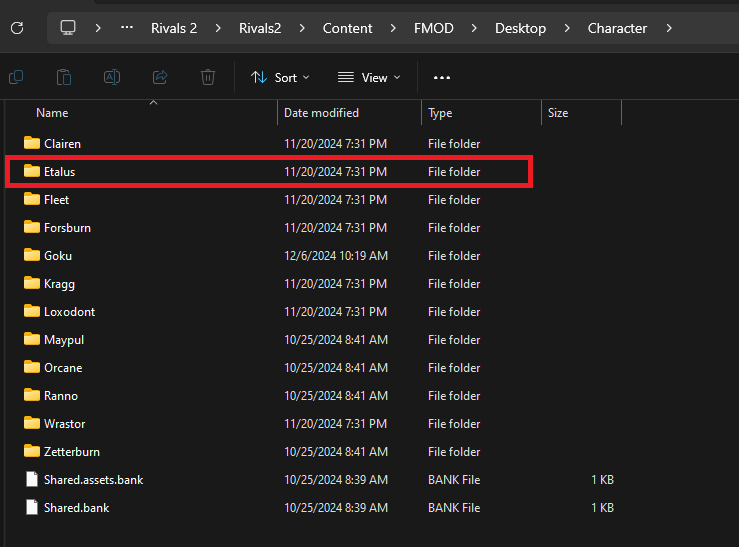Click the Copy toolbar icon
Screen dimensions: 739x547
pos(16,77)
